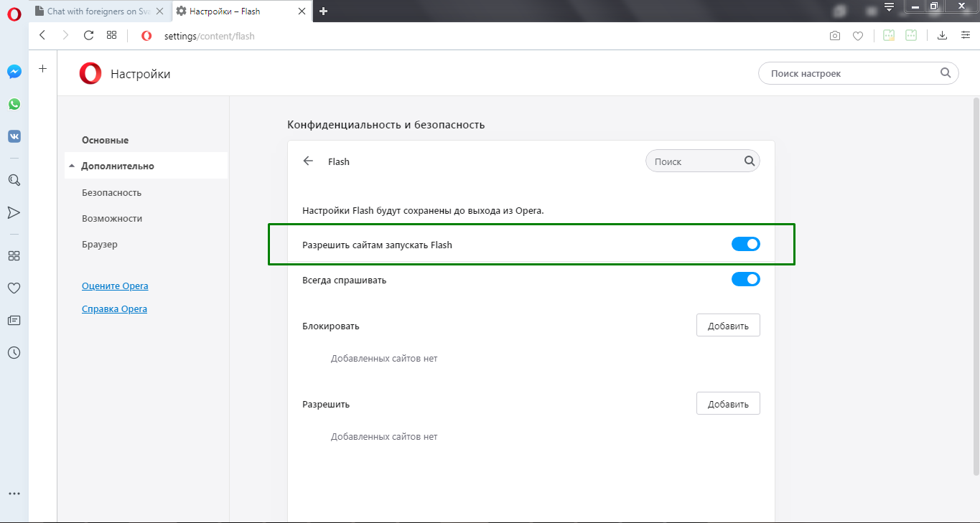Open the sidebar three-dots setup menu
Image resolution: width=980 pixels, height=523 pixels.
[14, 494]
